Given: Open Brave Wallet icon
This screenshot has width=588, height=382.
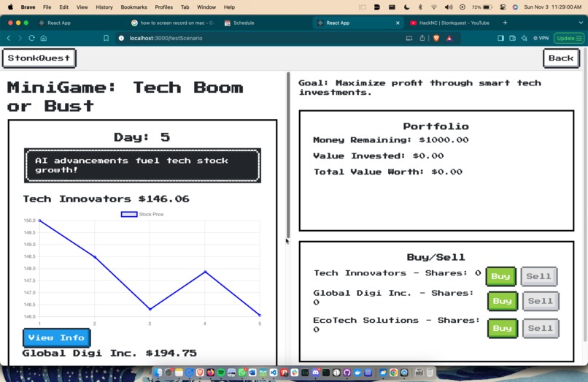Looking at the screenshot, I should tap(513, 38).
